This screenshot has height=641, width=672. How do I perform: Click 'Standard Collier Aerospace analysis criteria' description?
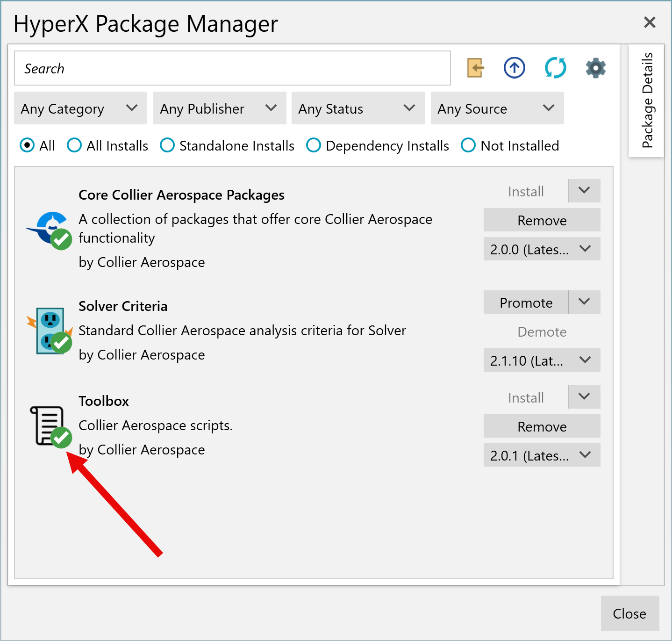(x=242, y=330)
